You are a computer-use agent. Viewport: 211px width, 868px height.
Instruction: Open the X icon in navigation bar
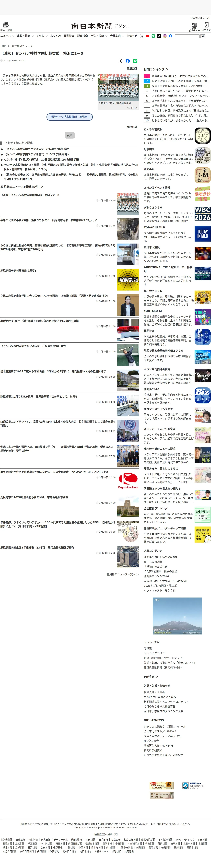tap(142, 36)
